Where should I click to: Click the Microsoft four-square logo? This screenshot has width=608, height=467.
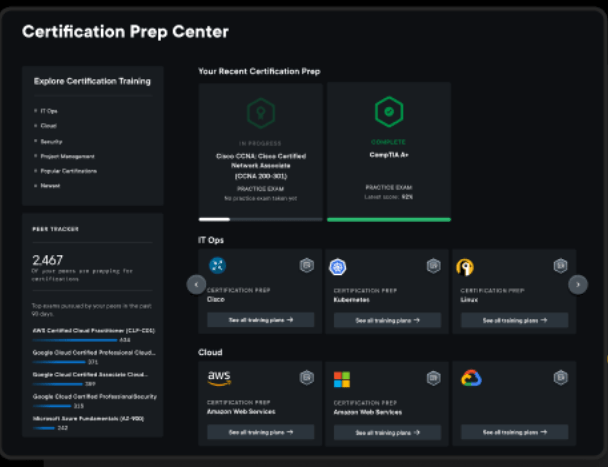point(342,379)
